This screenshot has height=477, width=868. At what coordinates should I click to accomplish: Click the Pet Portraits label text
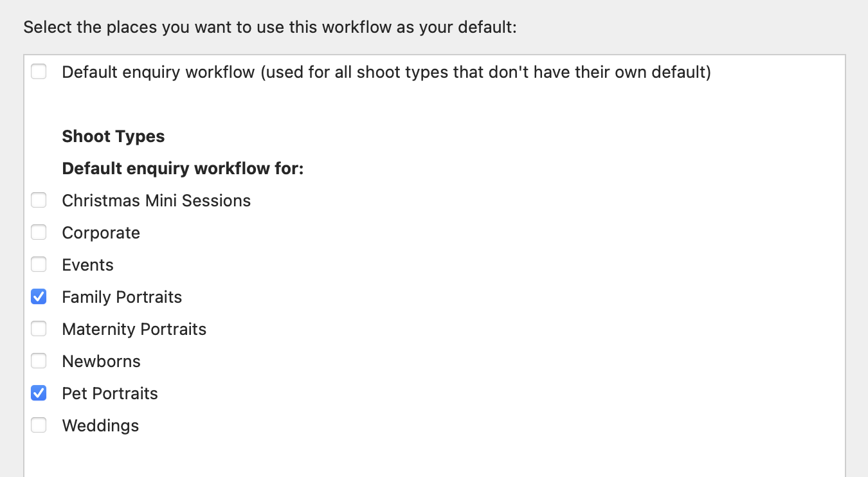pyautogui.click(x=110, y=393)
